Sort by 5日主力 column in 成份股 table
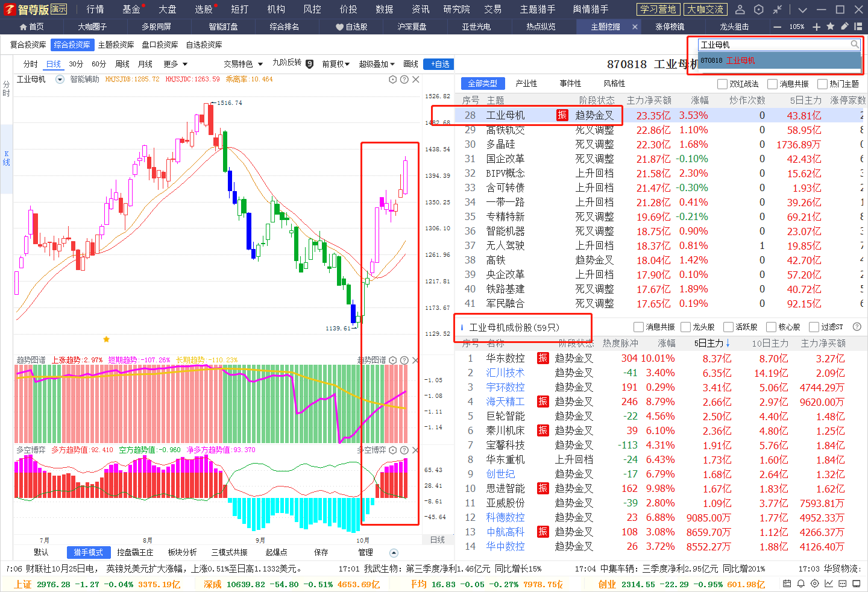Image resolution: width=868 pixels, height=592 pixels. 712,343
